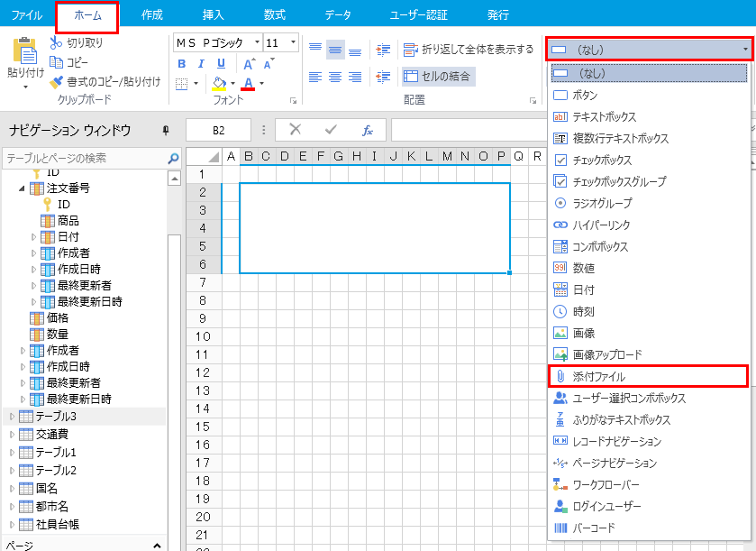756x551 pixels.
Task: Expand the 交通費 table node
Action: (x=12, y=435)
